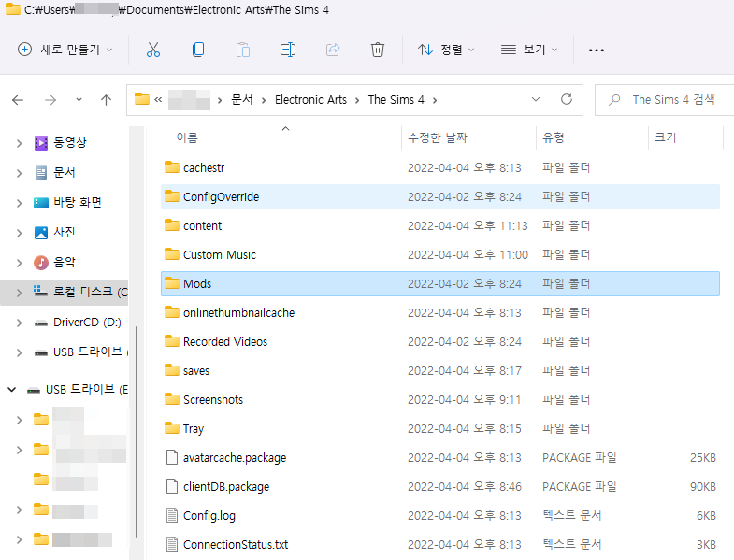Sort by 유형 type column header

[554, 137]
